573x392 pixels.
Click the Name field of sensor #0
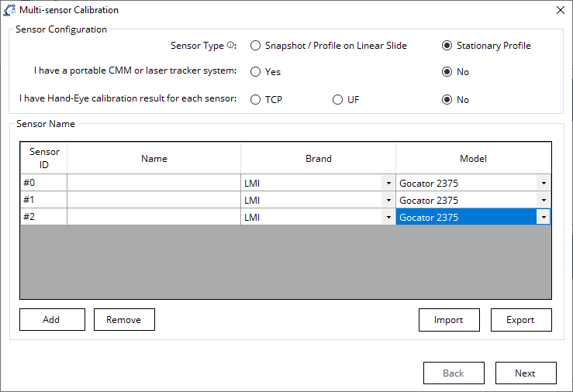[154, 183]
